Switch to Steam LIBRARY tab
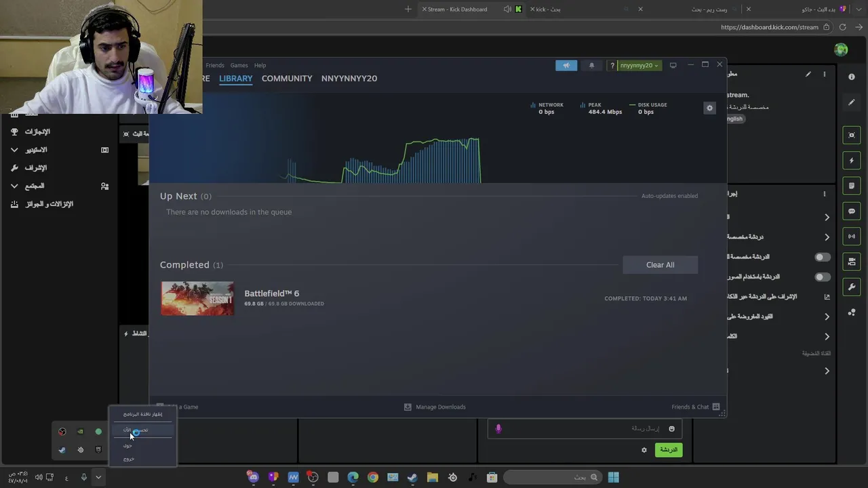Image resolution: width=868 pixels, height=488 pixels. [235, 79]
